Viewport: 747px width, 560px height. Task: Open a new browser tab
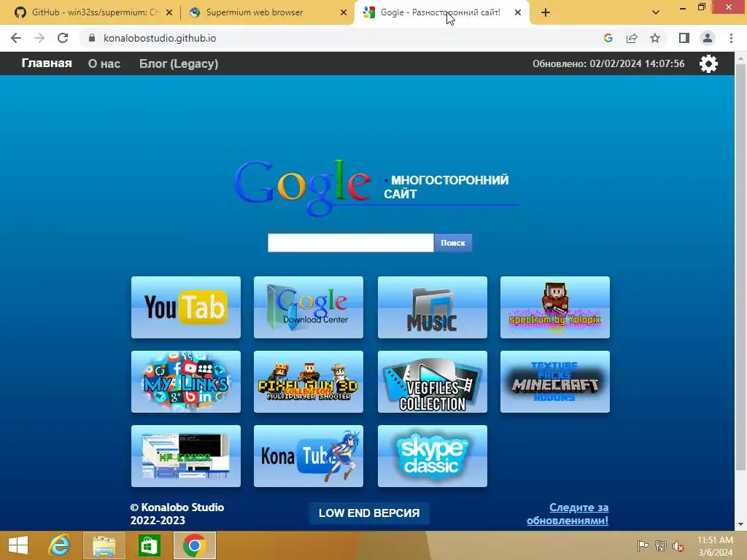click(546, 13)
